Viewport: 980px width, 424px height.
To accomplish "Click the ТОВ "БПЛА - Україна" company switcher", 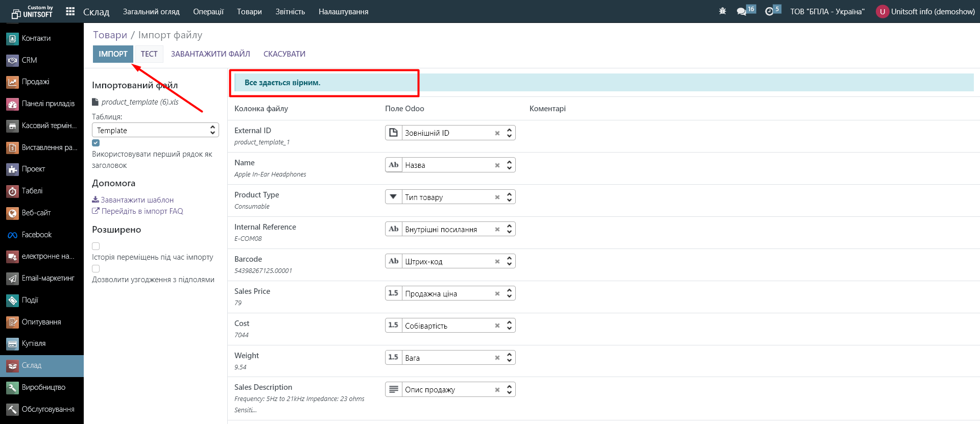I will [x=827, y=12].
